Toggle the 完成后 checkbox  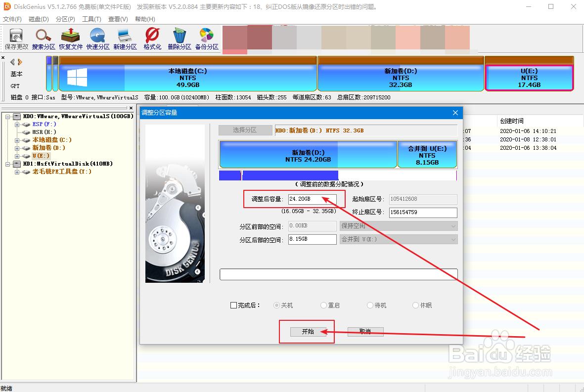click(233, 305)
